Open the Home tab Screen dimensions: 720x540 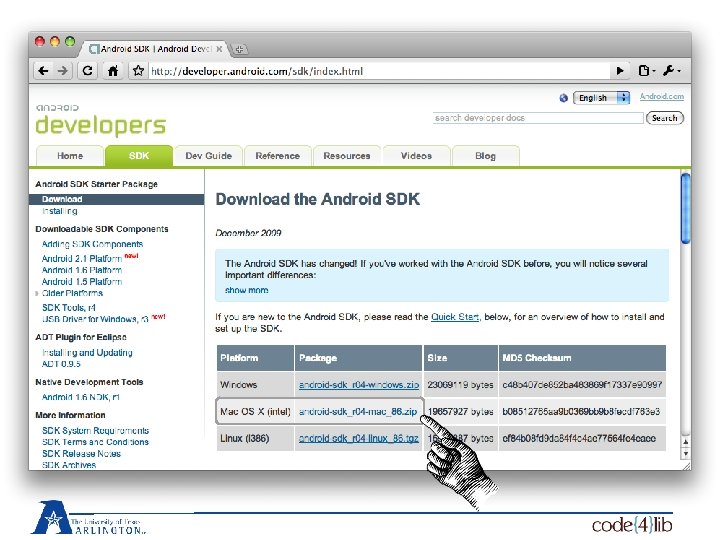(70, 156)
